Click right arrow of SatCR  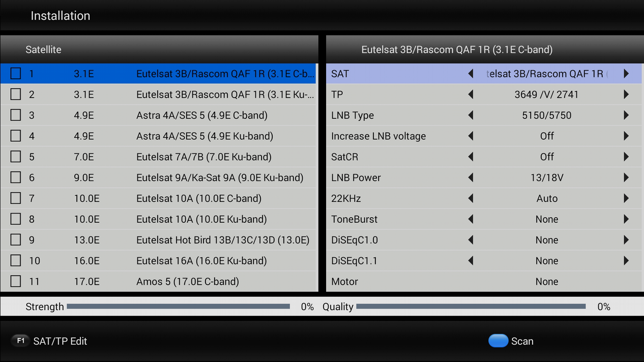click(626, 157)
